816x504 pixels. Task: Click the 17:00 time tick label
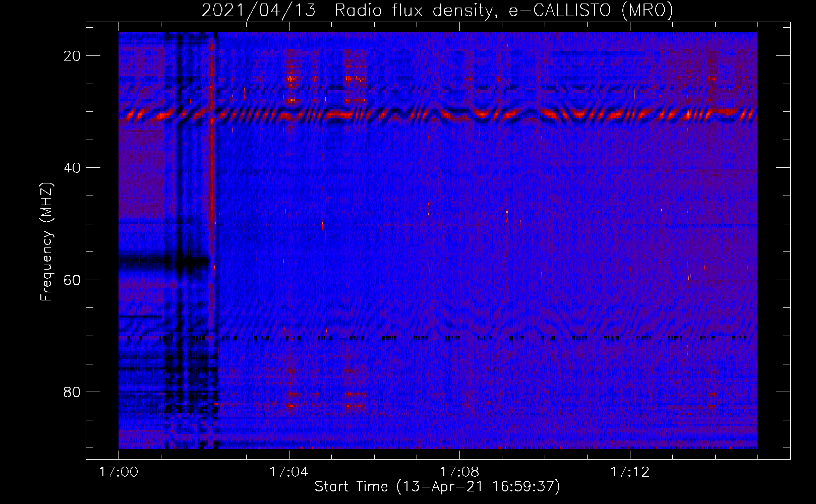coord(119,472)
